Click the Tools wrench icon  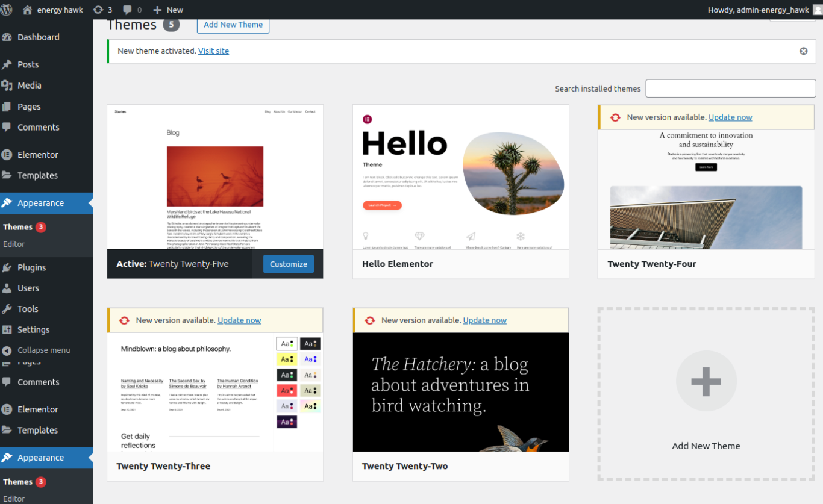[x=7, y=309]
